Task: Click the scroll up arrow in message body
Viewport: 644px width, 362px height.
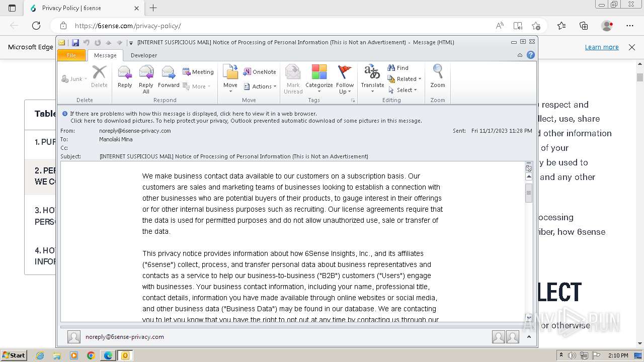Action: [529, 176]
